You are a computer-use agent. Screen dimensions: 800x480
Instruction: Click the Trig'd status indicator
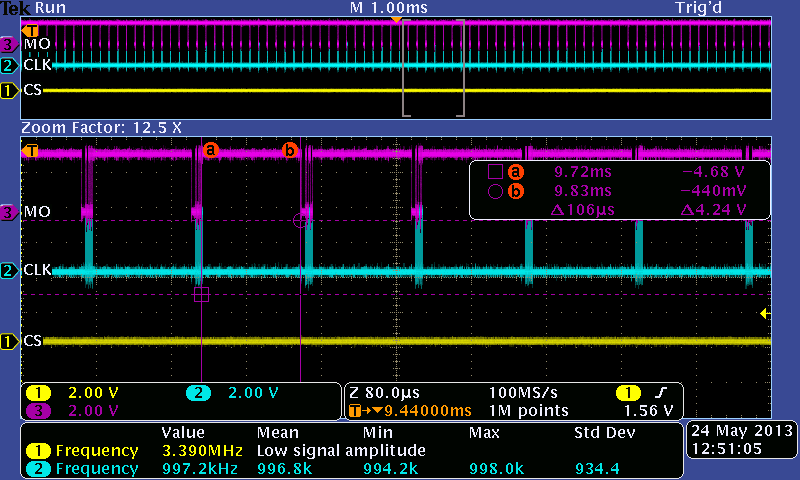tap(698, 8)
